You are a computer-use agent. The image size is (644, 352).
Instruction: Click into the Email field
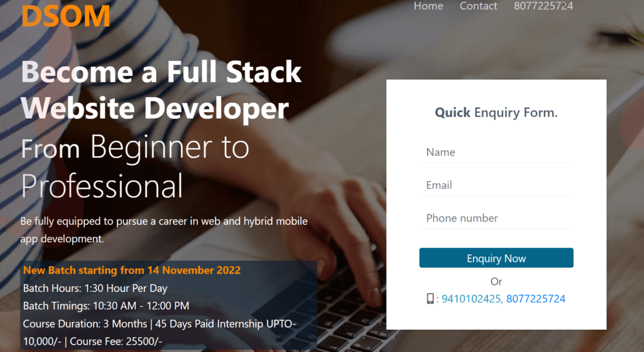pyautogui.click(x=495, y=185)
